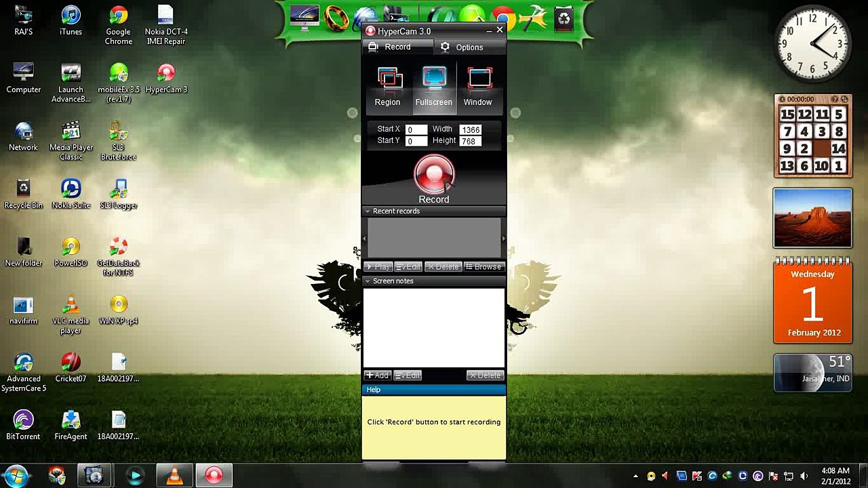The width and height of the screenshot is (868, 488).
Task: Click the volume speaker tray icon
Action: [804, 476]
